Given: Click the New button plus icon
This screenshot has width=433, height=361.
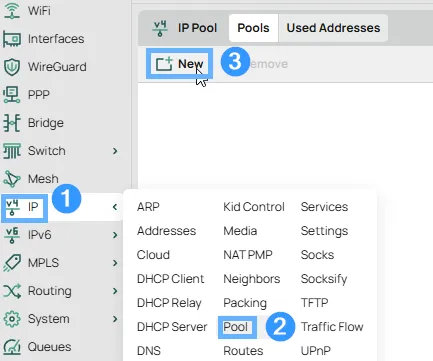Looking at the screenshot, I should click(164, 63).
